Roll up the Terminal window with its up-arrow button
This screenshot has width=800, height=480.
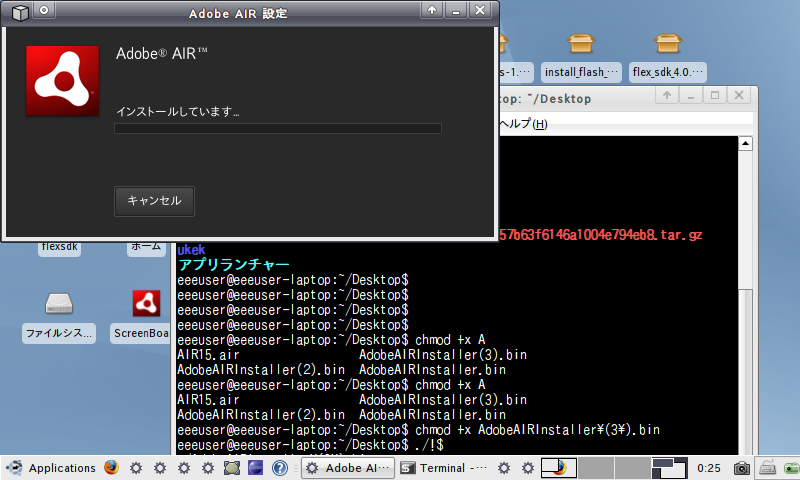pos(667,95)
